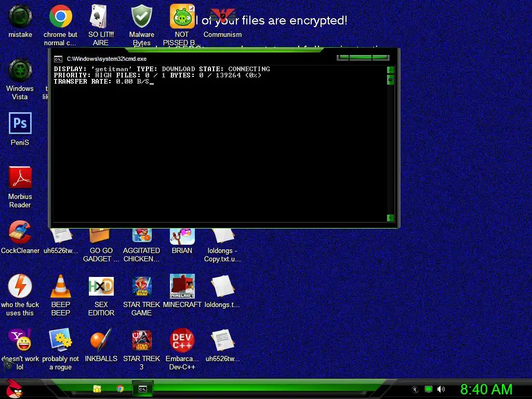
Task: Open the folder icon in the taskbar
Action: (x=97, y=389)
